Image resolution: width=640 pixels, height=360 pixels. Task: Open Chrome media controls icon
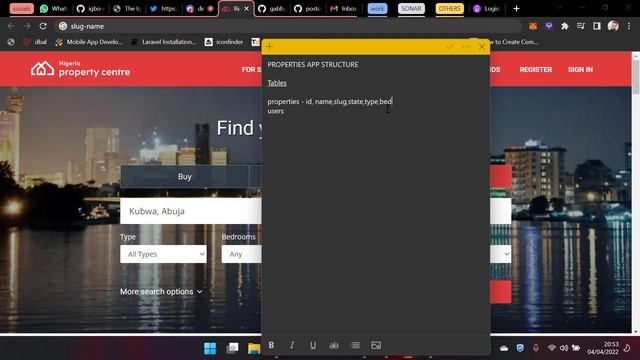(581, 26)
